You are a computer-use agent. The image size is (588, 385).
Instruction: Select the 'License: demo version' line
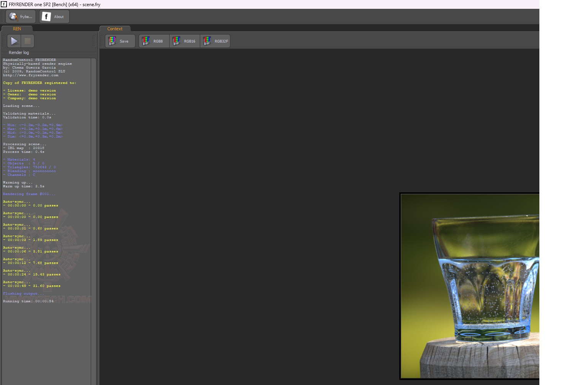coord(29,90)
